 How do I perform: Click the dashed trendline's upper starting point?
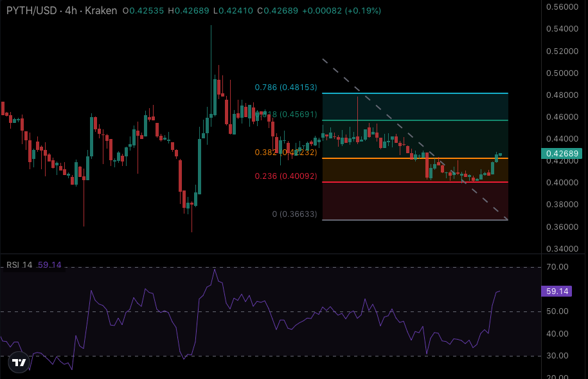(323, 59)
